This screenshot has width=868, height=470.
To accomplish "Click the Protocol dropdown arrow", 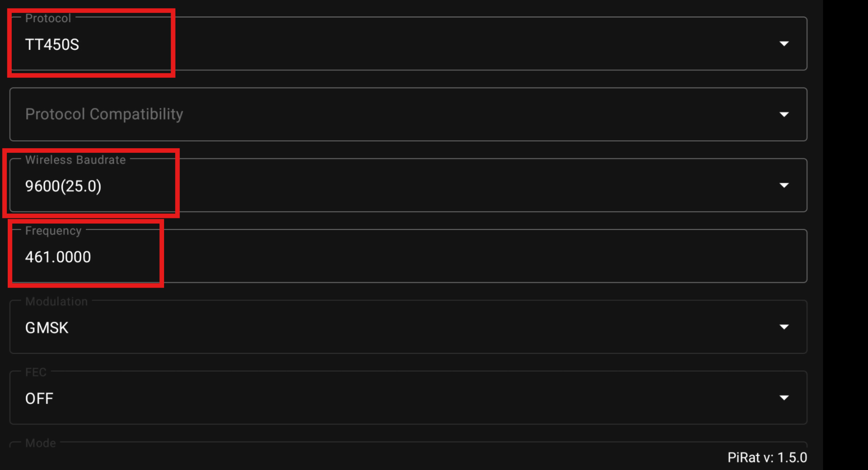I will click(x=784, y=44).
